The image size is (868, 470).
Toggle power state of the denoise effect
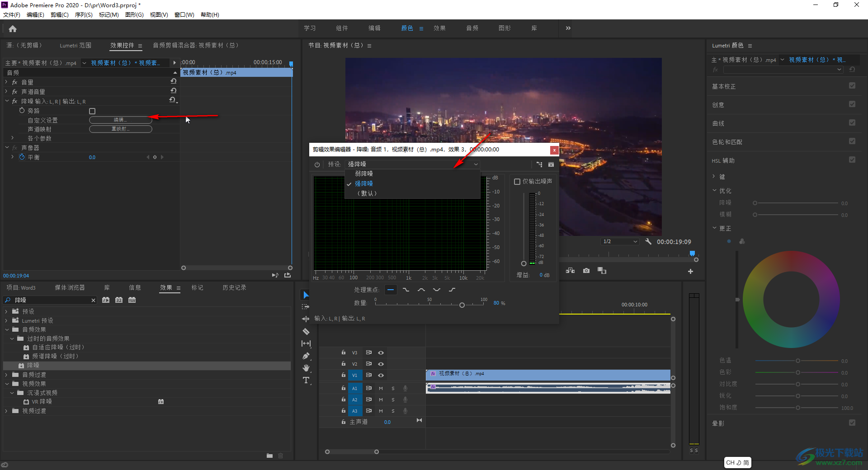pyautogui.click(x=317, y=164)
